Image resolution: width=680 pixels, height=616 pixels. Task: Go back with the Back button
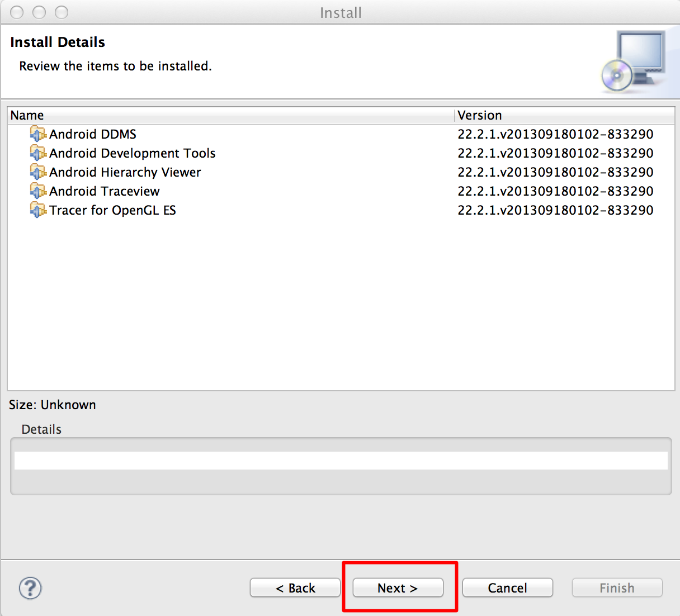coord(295,588)
